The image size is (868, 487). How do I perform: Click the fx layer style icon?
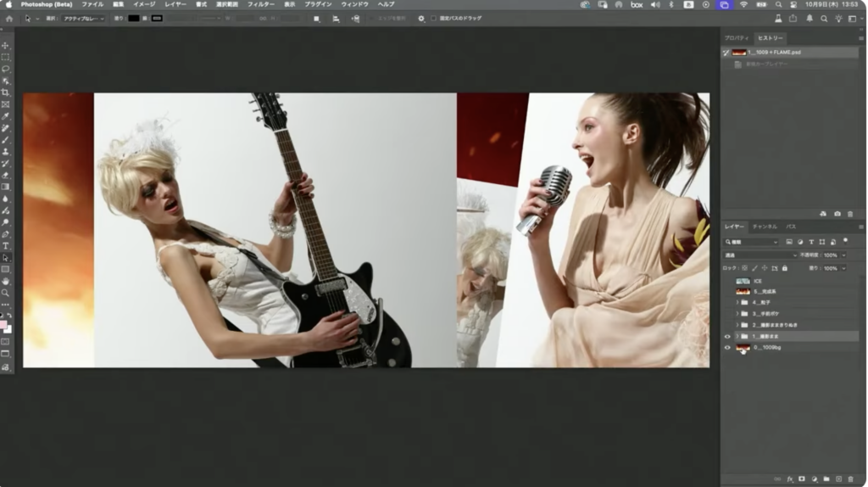(x=790, y=479)
